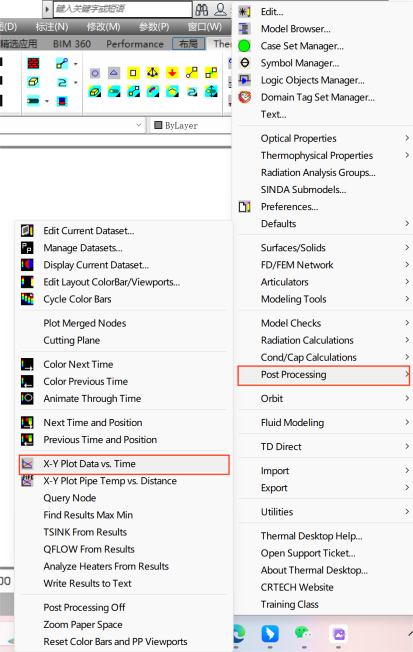Open dropdown beside the cyan cylinder icon

click(47, 101)
